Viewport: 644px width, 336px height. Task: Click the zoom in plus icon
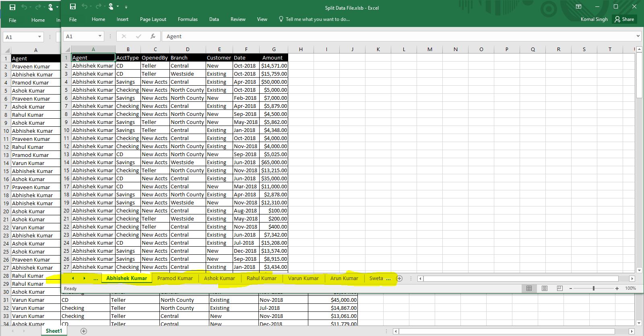pos(617,289)
